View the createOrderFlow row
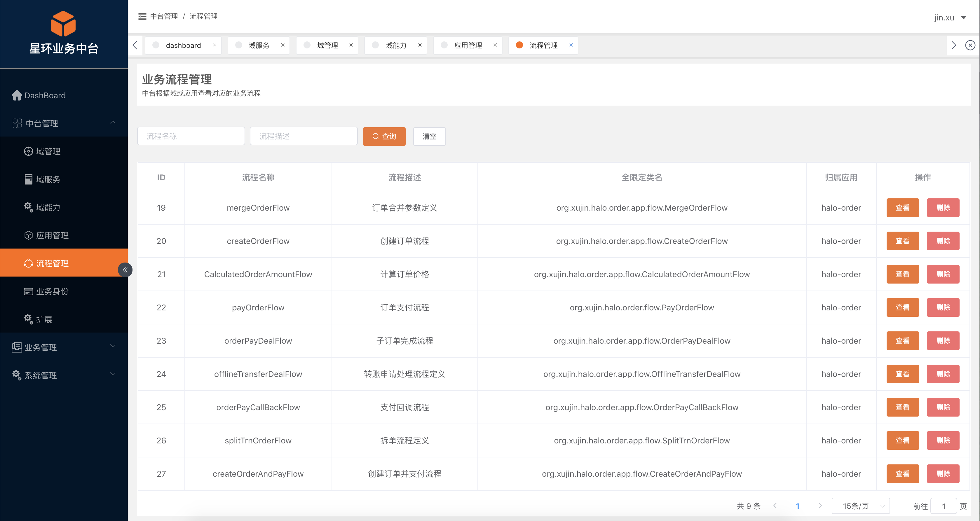 click(x=902, y=241)
